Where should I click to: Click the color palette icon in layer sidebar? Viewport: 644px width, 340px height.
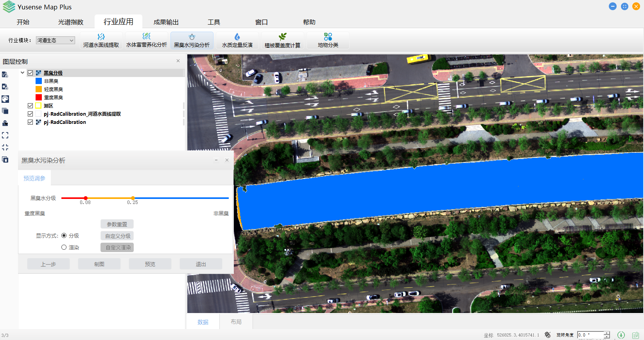pos(5,99)
